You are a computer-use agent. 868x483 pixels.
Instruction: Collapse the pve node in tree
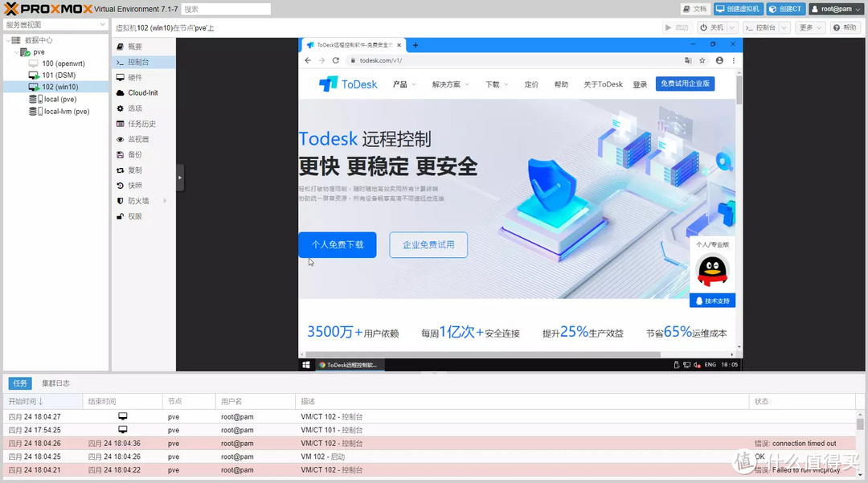click(x=16, y=52)
